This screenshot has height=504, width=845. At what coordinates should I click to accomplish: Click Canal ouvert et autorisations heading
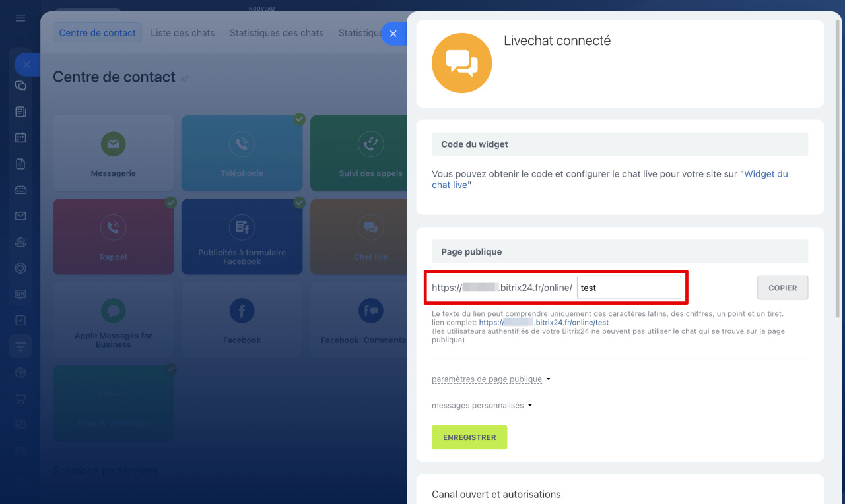coord(496,494)
